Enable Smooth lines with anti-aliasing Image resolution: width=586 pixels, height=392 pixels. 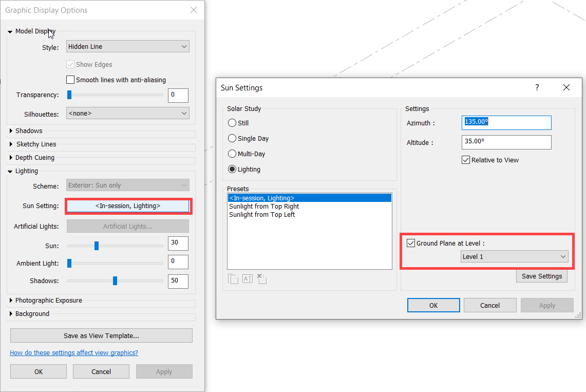[70, 80]
